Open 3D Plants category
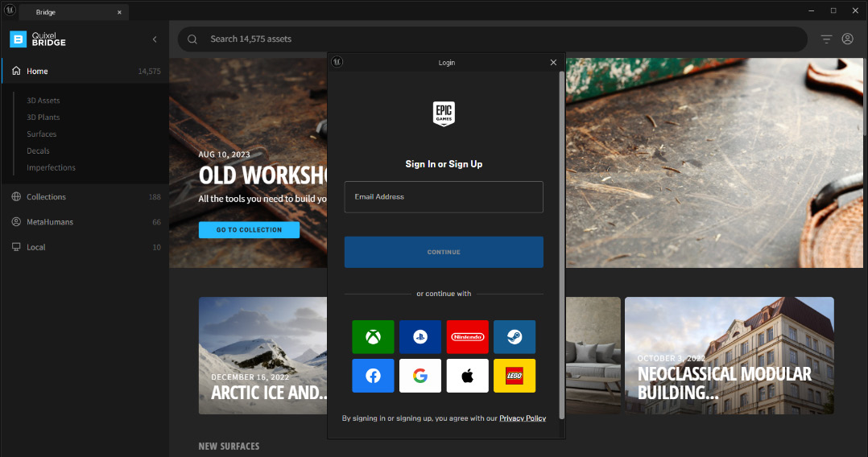The height and width of the screenshot is (457, 868). coord(43,117)
